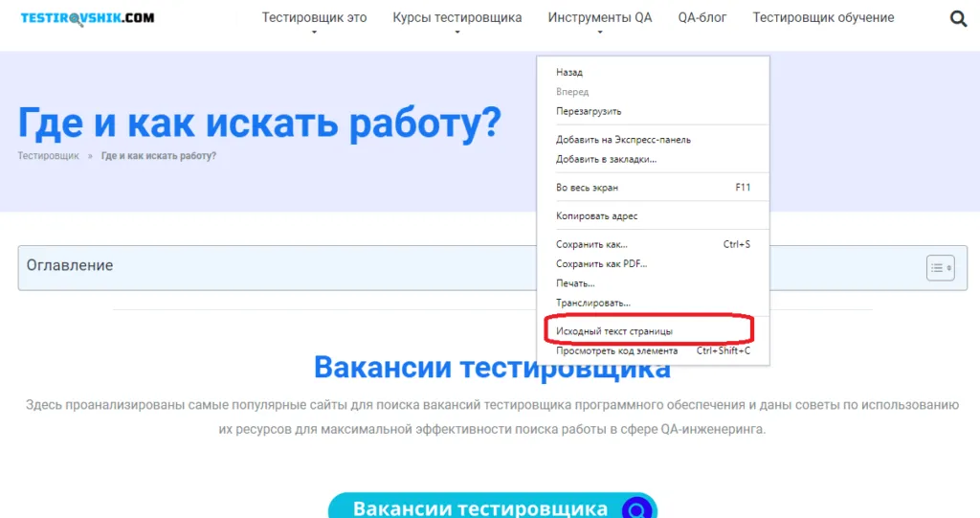980x518 pixels.
Task: Click the Вакансии тестировщика section heading
Action: pos(493,368)
